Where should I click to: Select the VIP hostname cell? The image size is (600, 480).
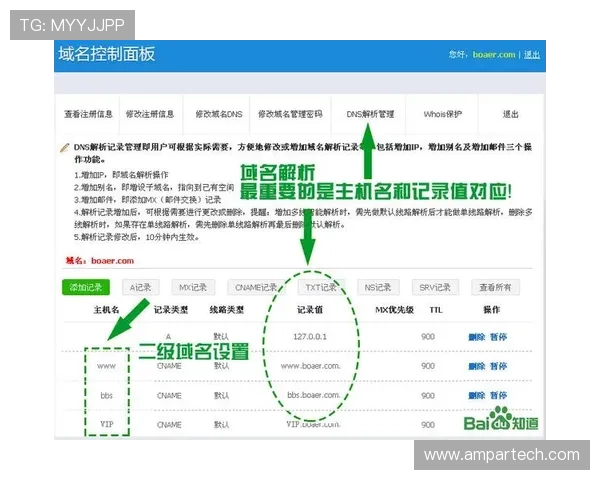[107, 424]
